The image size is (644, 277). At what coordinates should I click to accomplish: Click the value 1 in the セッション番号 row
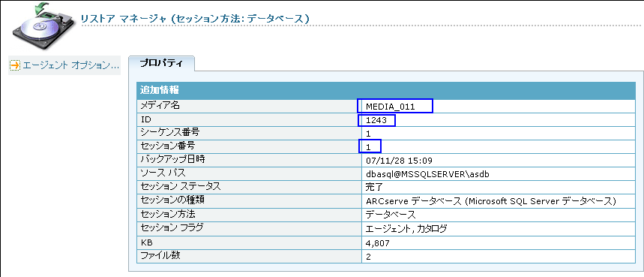tap(368, 146)
